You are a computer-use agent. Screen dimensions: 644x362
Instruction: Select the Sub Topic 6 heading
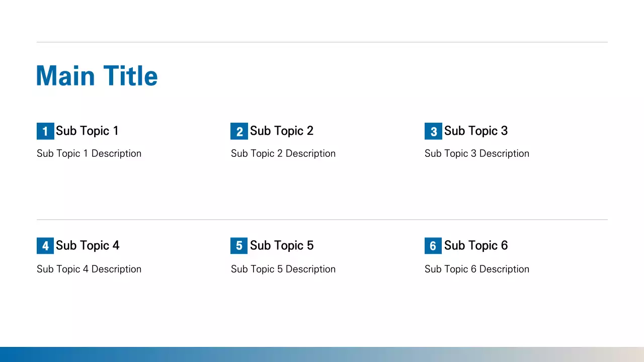pyautogui.click(x=475, y=246)
